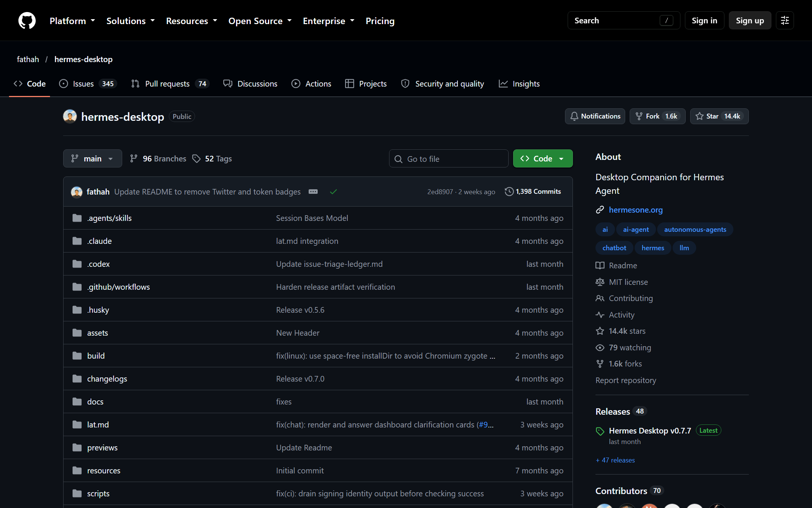Click the fathah avatar next to repository title
812x508 pixels.
click(70, 117)
